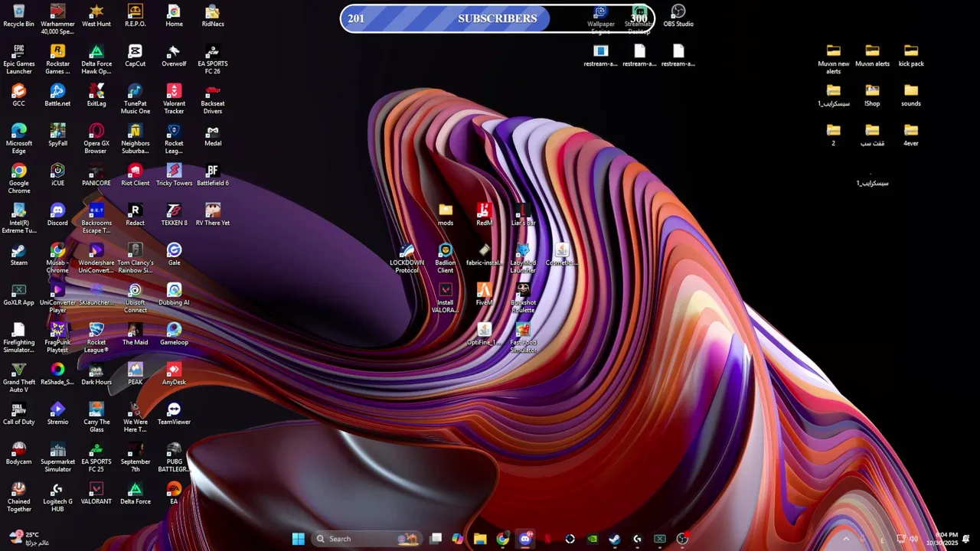Open the Recycle Bin desktop icon
Image resolution: width=980 pixels, height=551 pixels.
coord(19,16)
